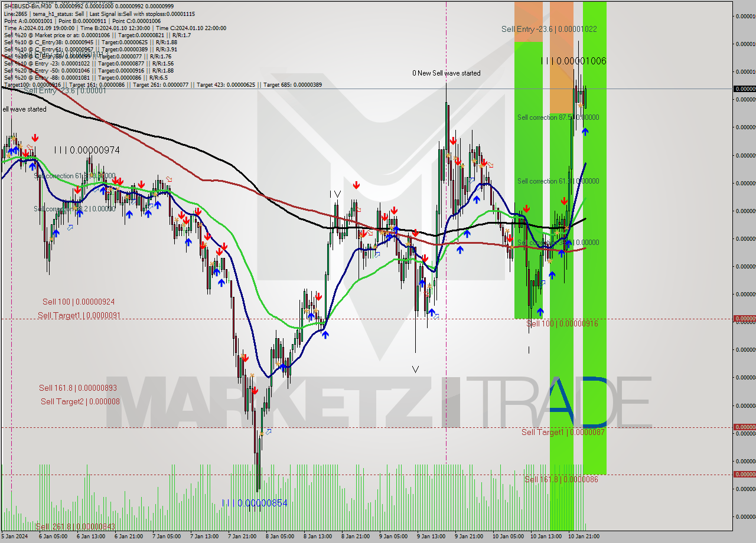Click '8 Jan 21:00' time axis label
This screenshot has height=543, width=756.
(356, 536)
